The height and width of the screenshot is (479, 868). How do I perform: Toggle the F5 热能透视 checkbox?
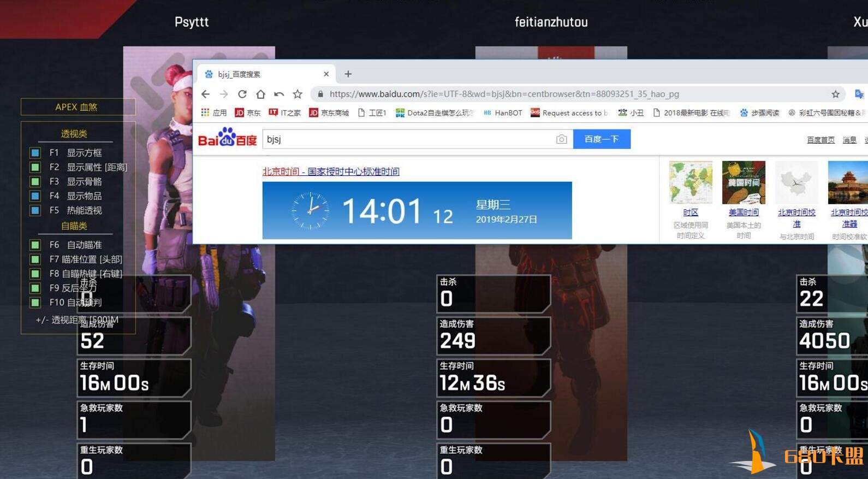pos(35,210)
